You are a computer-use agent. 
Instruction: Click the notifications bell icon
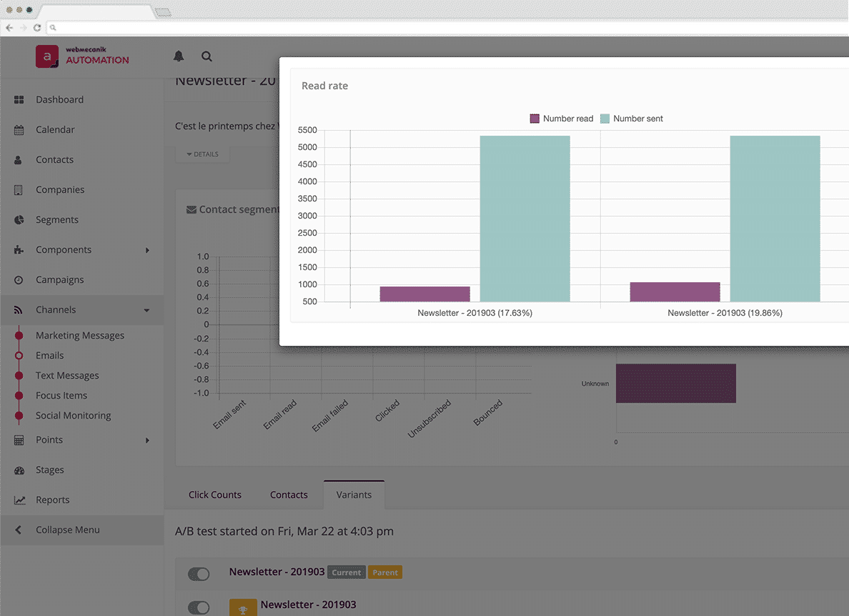click(x=179, y=56)
